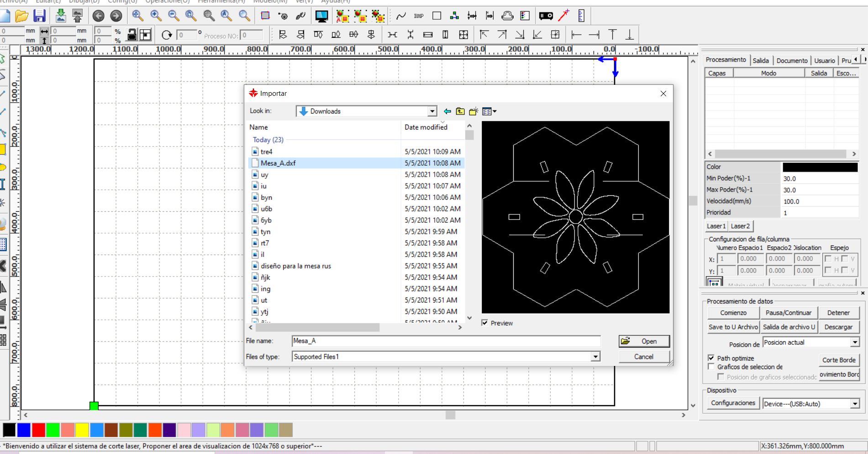Image resolution: width=868 pixels, height=454 pixels.
Task: Click the Export toolbar icon with up arrow
Action: (78, 16)
